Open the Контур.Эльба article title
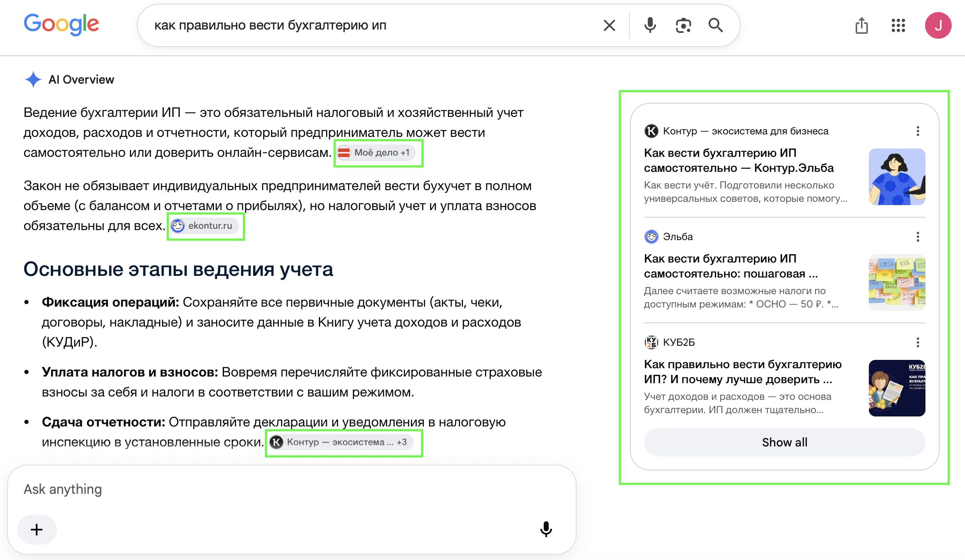Viewport: 965px width, 560px height. [739, 160]
